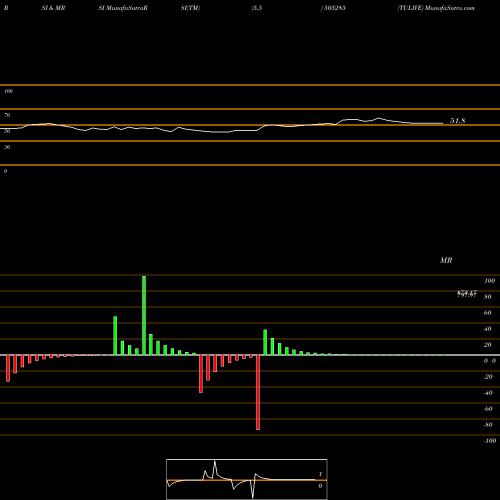Click the RSI value label 51.8
This screenshot has width=500, height=500.
tap(457, 121)
